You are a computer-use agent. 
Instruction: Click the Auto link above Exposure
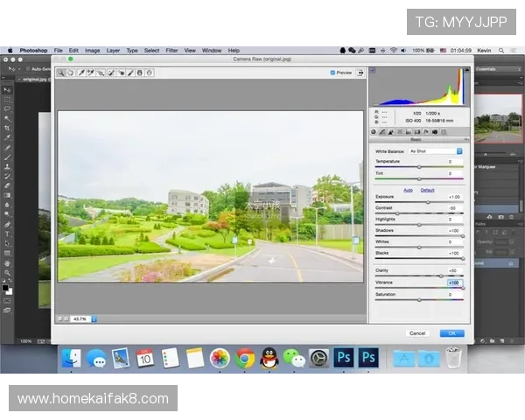click(x=408, y=190)
